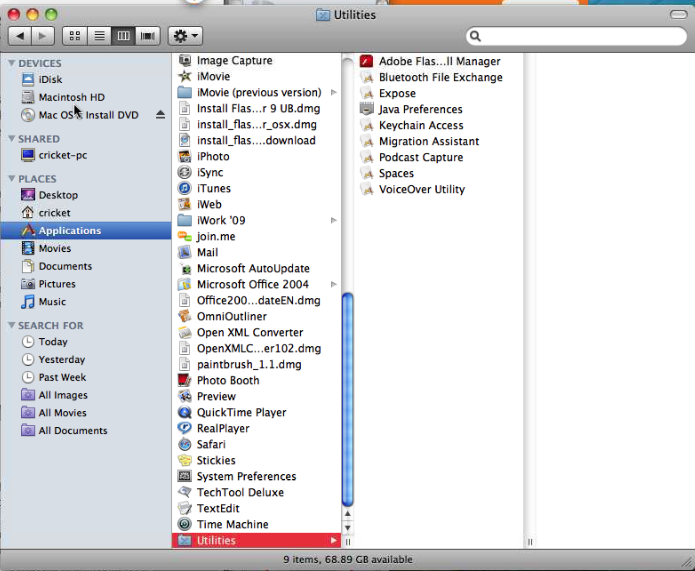The width and height of the screenshot is (695, 571).
Task: Switch to Cover Flow view
Action: (148, 36)
